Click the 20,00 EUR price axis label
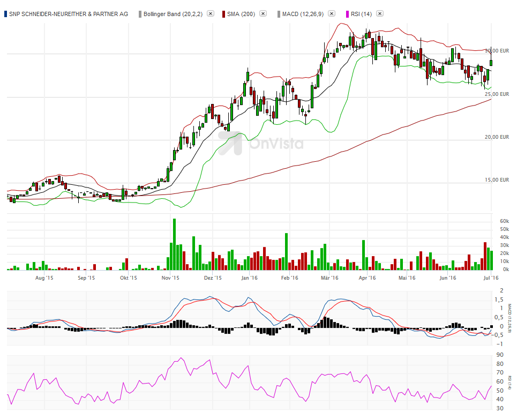Viewport: 517px width, 420px height. pyautogui.click(x=497, y=137)
